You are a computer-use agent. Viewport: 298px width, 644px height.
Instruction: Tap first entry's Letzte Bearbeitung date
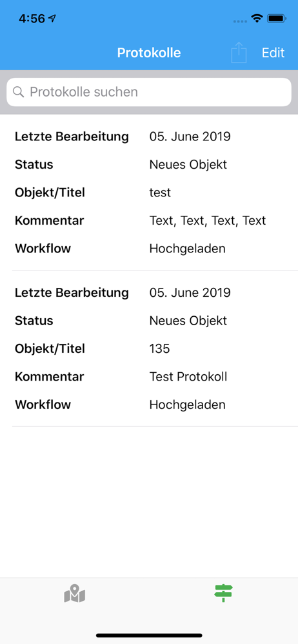point(190,137)
